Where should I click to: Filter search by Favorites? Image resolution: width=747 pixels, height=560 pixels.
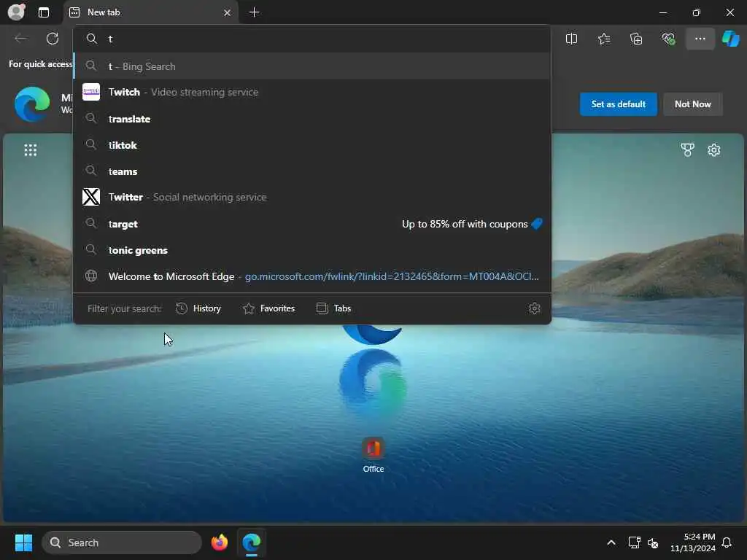pos(268,308)
